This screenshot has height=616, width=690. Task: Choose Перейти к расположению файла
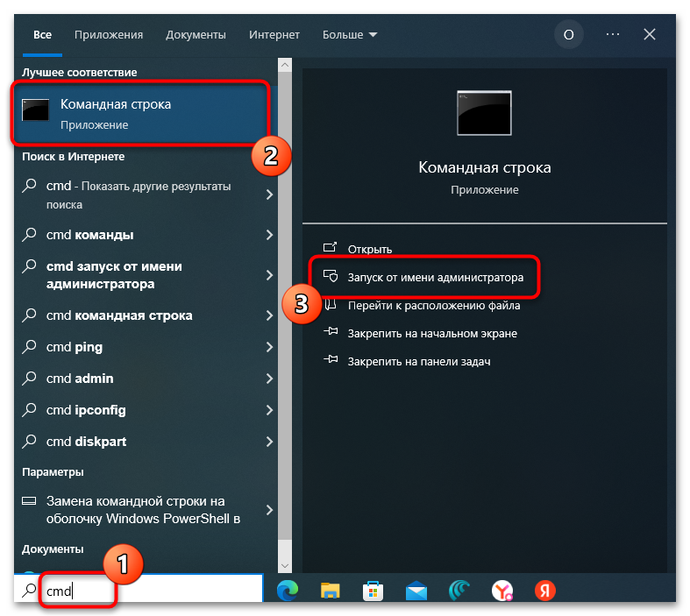coord(434,306)
